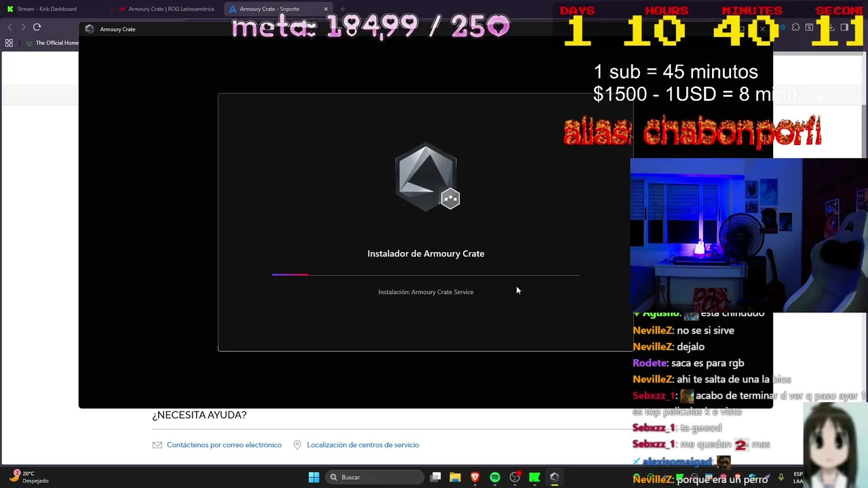This screenshot has width=868, height=488.
Task: Open The Official Home bookmark
Action: point(53,43)
